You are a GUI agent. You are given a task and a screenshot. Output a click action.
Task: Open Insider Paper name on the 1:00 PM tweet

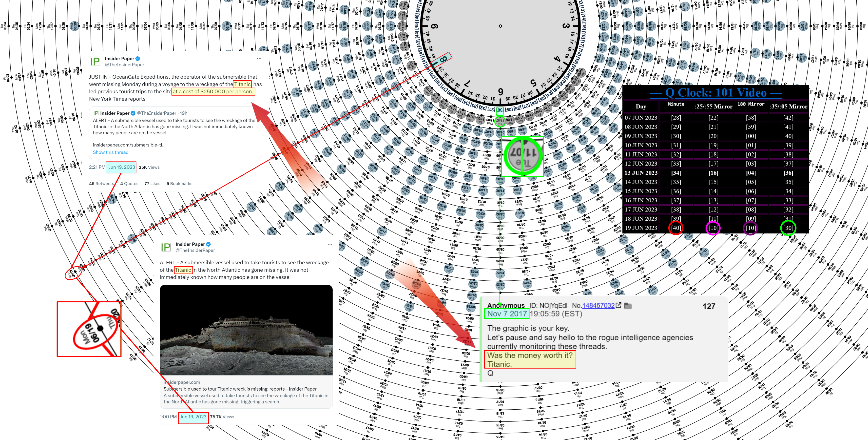coord(190,244)
